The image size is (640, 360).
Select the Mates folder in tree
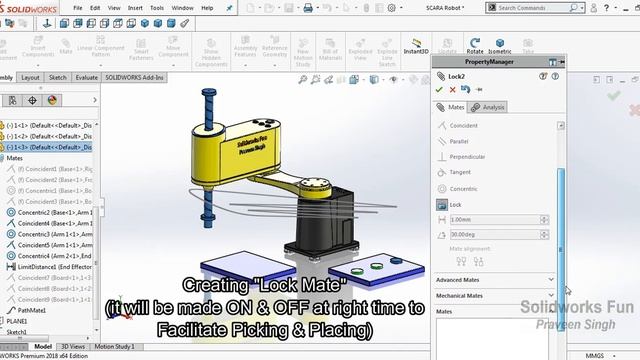point(12,158)
